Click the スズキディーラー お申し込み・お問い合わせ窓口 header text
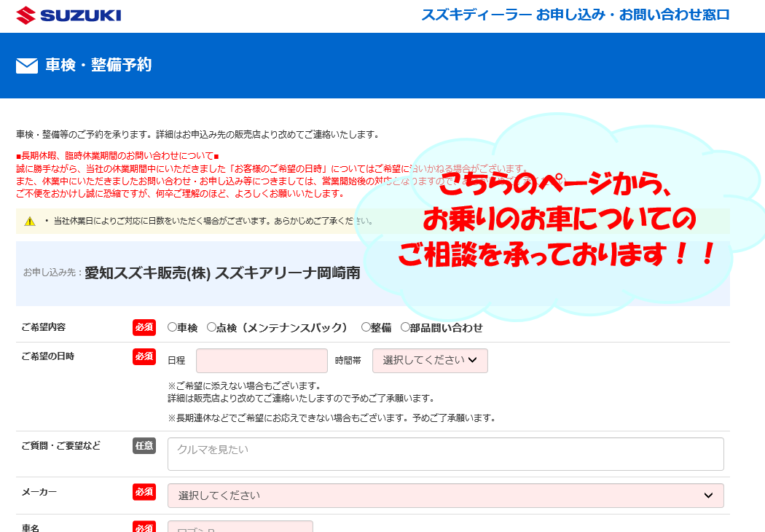Viewport: 765px width, 532px height. tap(576, 15)
